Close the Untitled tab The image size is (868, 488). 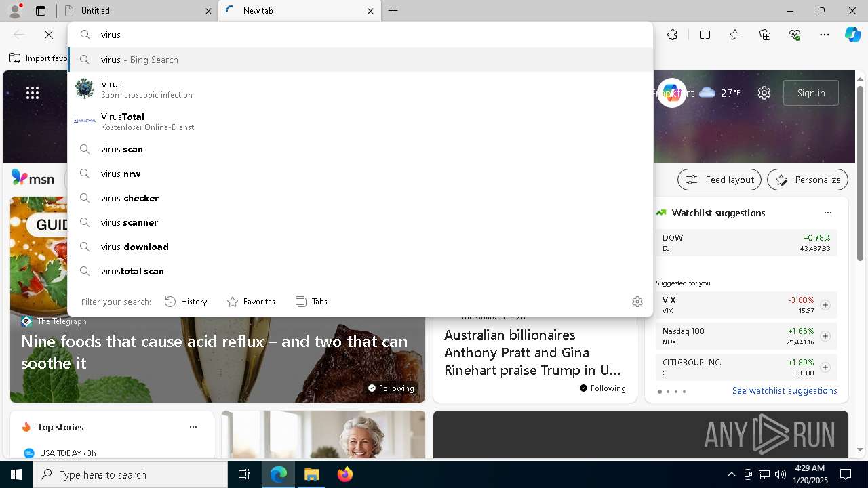[x=208, y=11]
